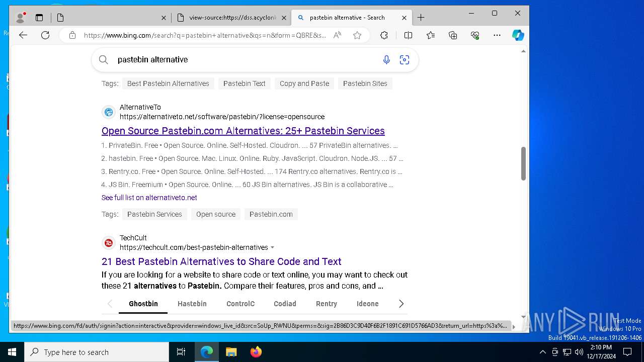Screen dimensions: 644x362
Task: Launch Firefox from the taskbar
Action: [256, 352]
